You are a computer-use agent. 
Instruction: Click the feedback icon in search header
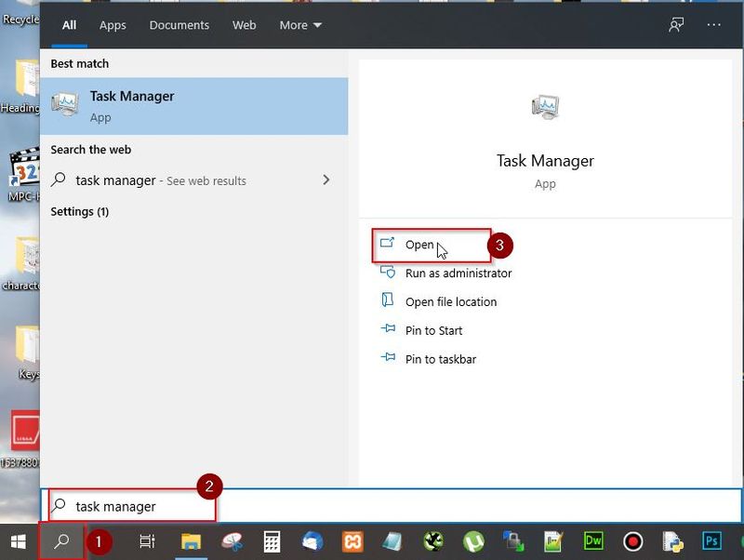[x=676, y=25]
